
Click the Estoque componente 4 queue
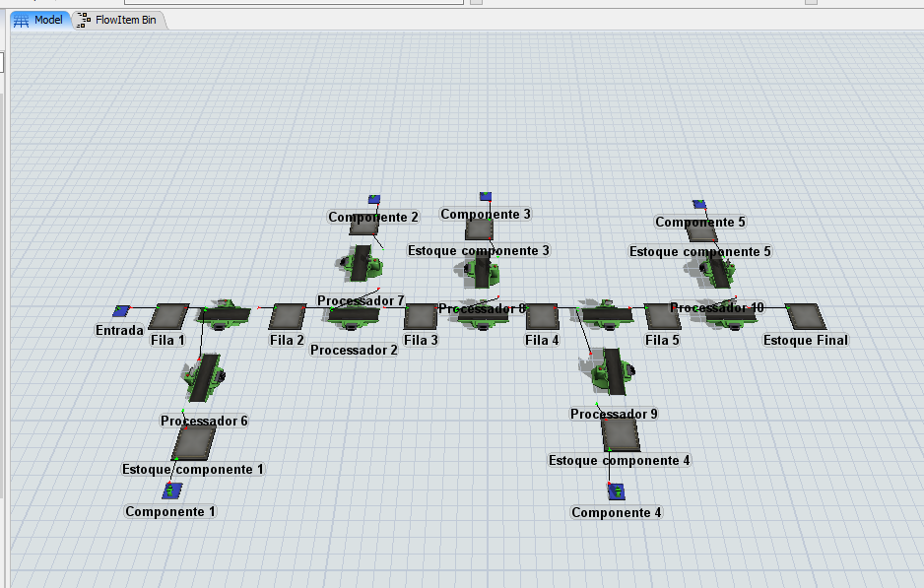point(620,433)
